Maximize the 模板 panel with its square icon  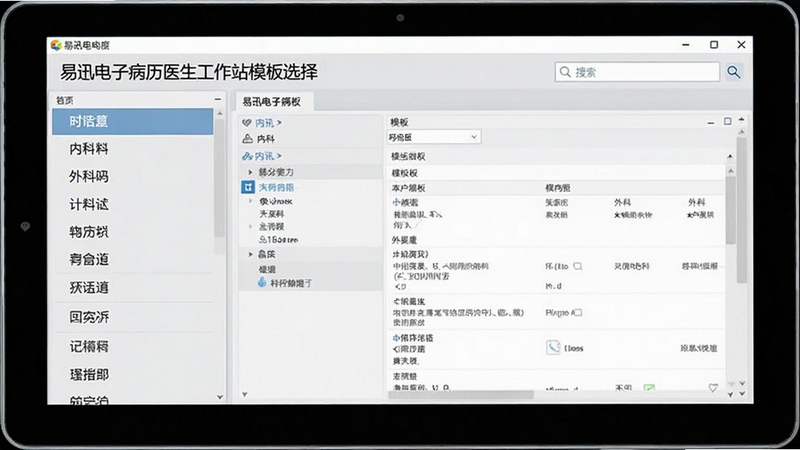pos(728,121)
